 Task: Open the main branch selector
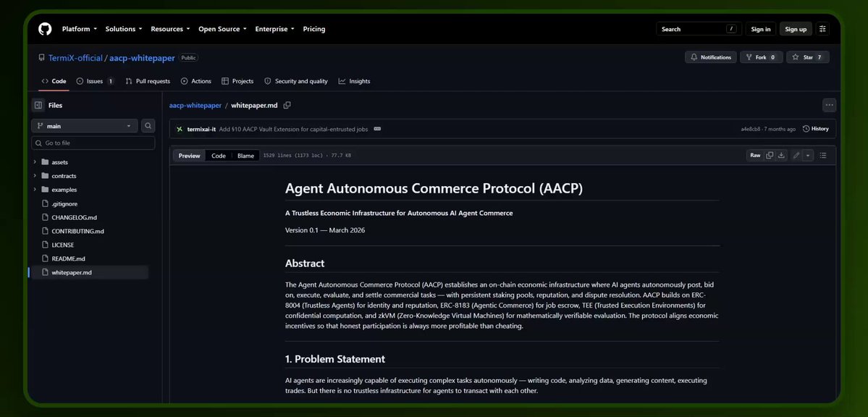click(84, 126)
